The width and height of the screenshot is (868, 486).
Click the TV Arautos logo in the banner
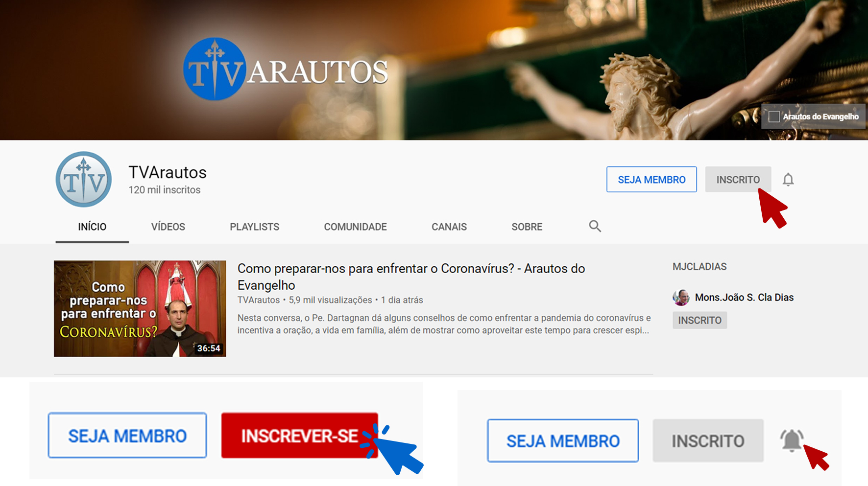coord(286,69)
